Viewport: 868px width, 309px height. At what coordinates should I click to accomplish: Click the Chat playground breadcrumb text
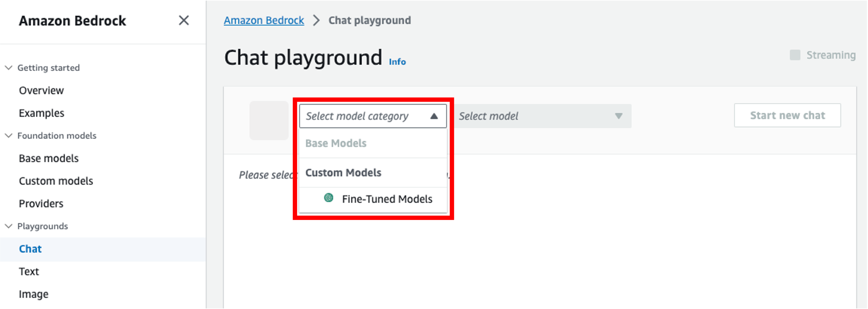(x=370, y=21)
